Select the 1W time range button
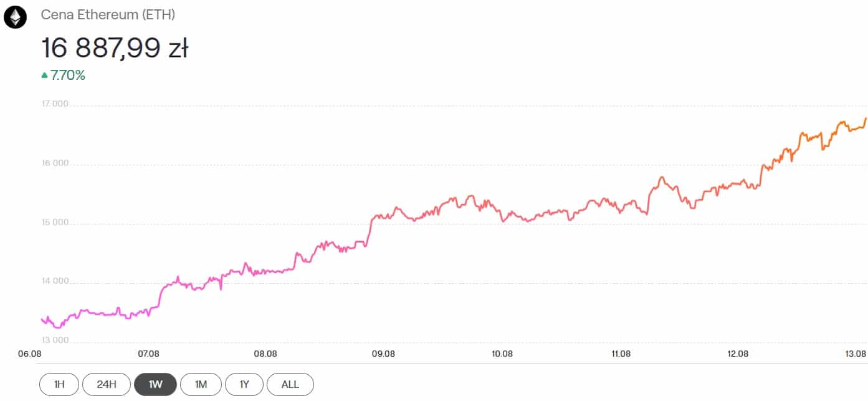Screen dimensions: 868x401 155,384
